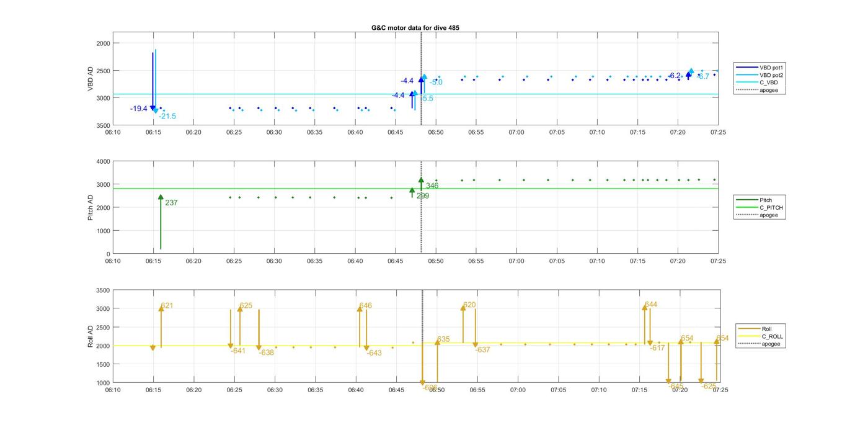Click the "0" tick on Pitch AD axis

108,254
